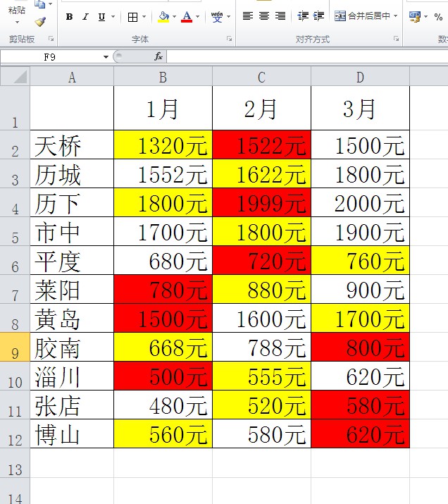This screenshot has width=448, height=504.
Task: Select the 天桥 cell
Action: coord(72,145)
